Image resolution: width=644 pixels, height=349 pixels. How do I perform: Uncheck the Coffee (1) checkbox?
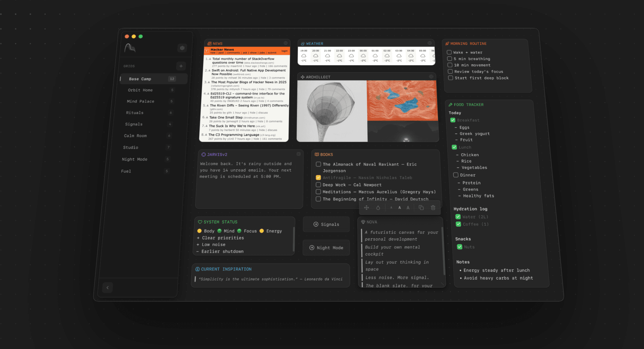459,224
